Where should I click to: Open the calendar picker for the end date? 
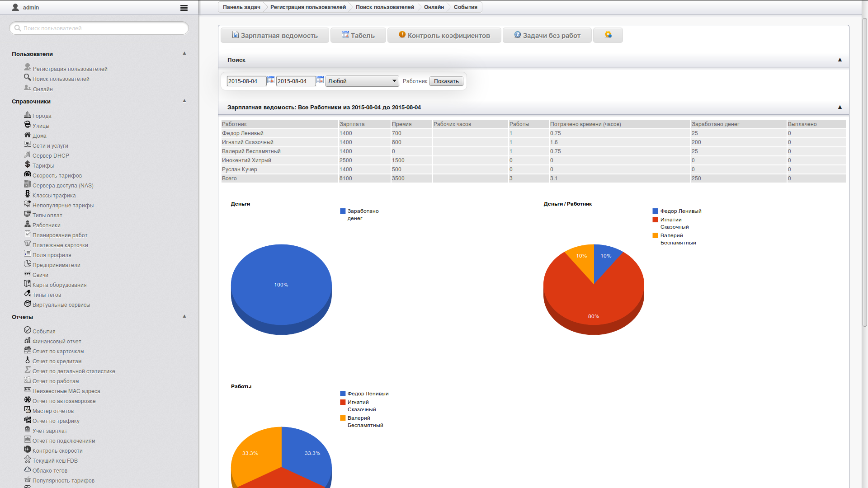320,80
